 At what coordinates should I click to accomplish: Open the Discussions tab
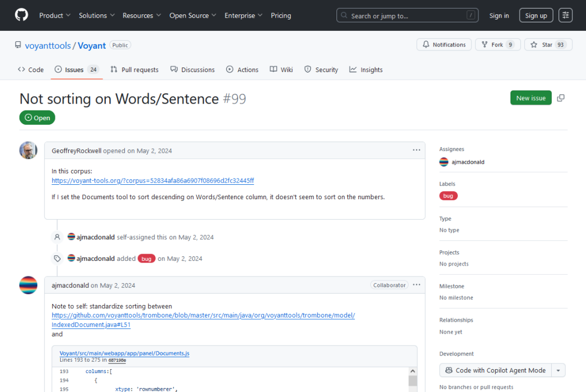(x=192, y=69)
